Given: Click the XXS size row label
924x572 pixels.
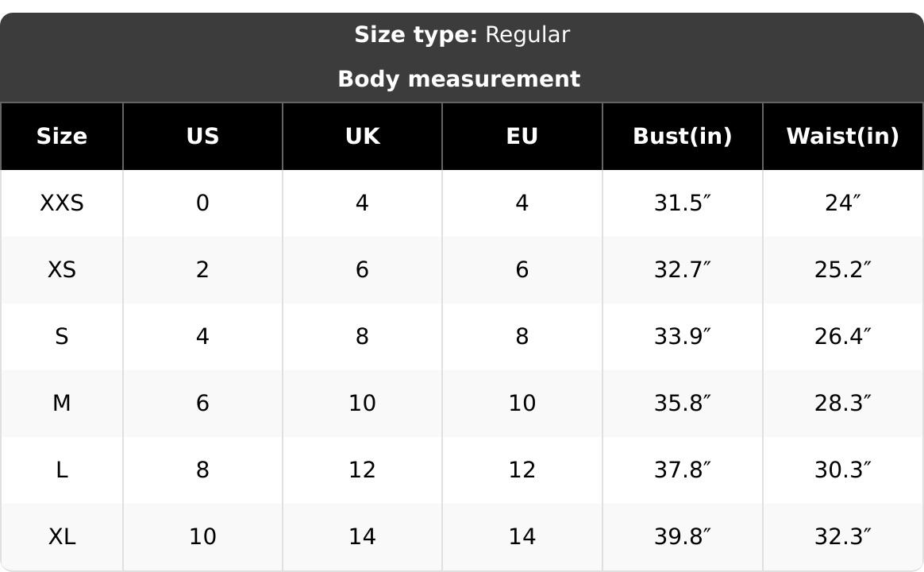Looking at the screenshot, I should (62, 203).
